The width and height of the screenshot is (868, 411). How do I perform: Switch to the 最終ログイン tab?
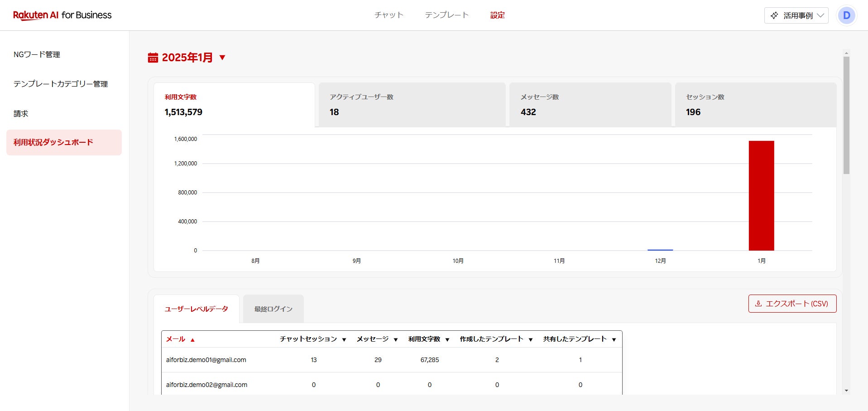click(x=273, y=309)
